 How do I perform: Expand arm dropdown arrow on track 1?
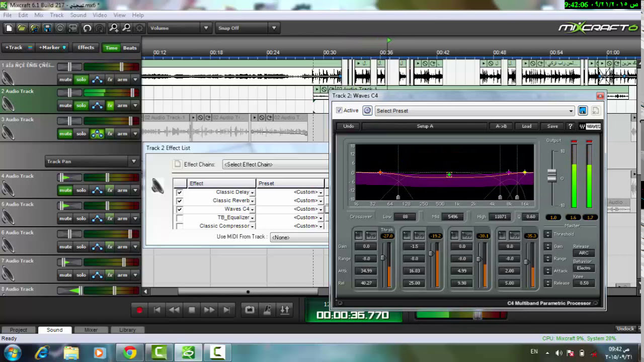(x=135, y=79)
